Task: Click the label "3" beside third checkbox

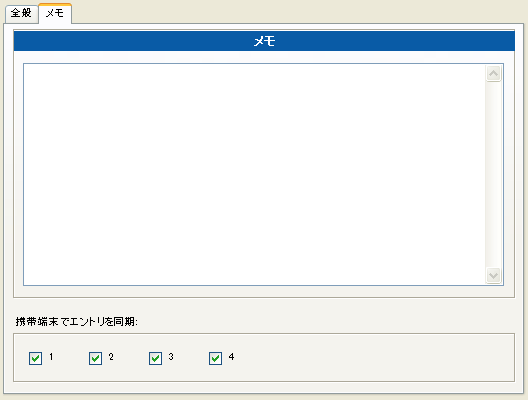Action: pyautogui.click(x=171, y=357)
